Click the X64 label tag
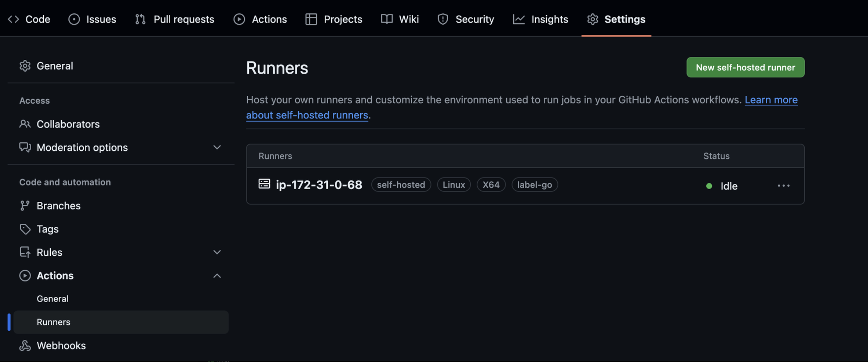The image size is (868, 362). pos(491,185)
